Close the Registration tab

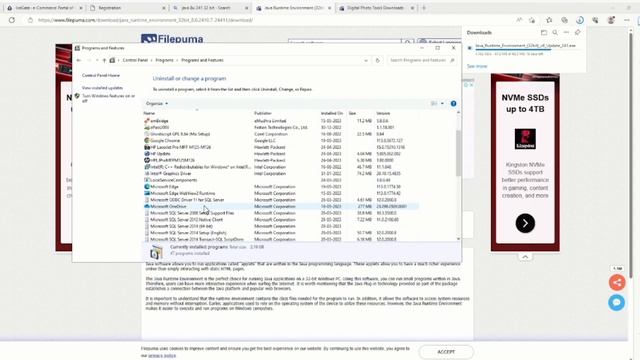tap(164, 8)
